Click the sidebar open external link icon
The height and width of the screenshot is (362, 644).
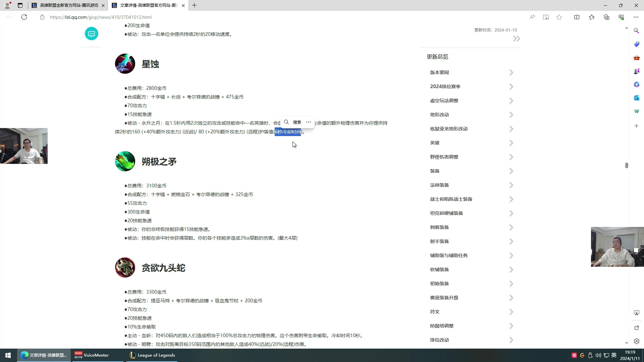click(636, 328)
